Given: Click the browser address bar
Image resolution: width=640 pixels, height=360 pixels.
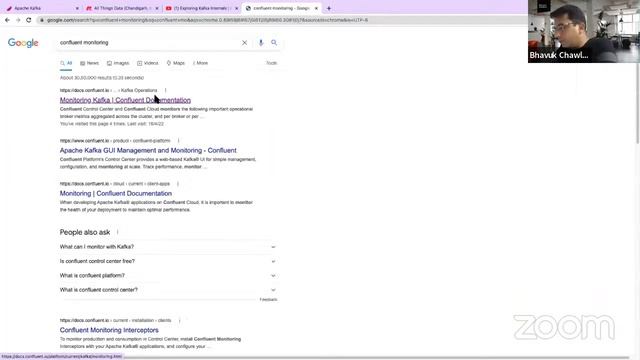Looking at the screenshot, I should pos(282,20).
